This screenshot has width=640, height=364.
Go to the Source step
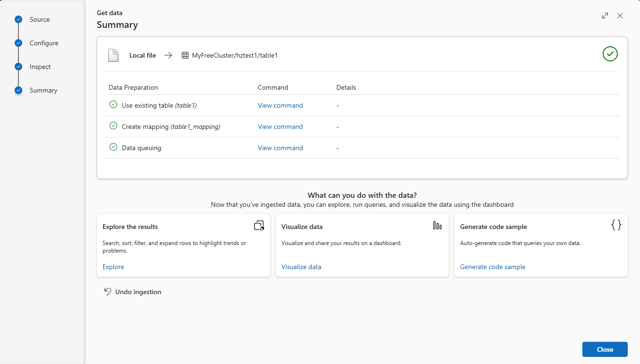tap(39, 19)
